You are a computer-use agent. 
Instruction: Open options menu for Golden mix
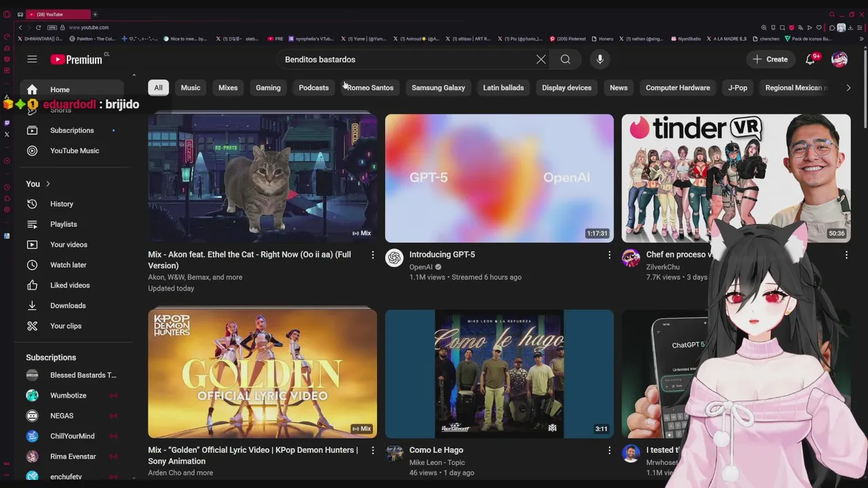372,450
